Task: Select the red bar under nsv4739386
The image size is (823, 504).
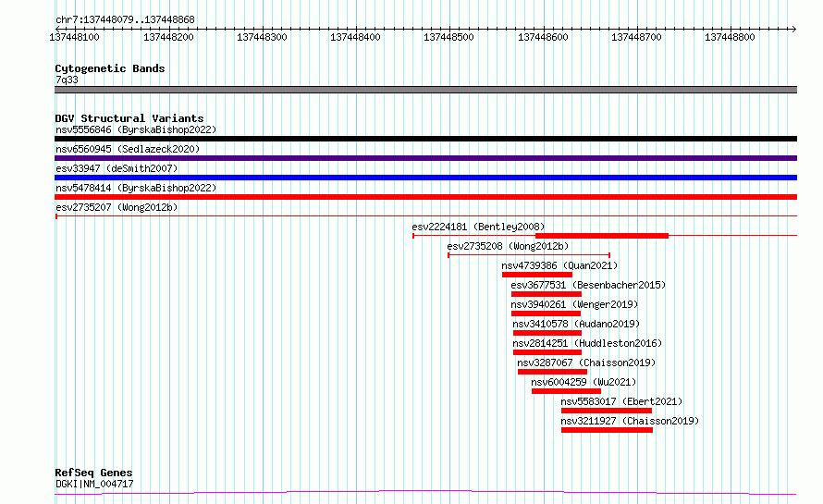Action: 537,275
